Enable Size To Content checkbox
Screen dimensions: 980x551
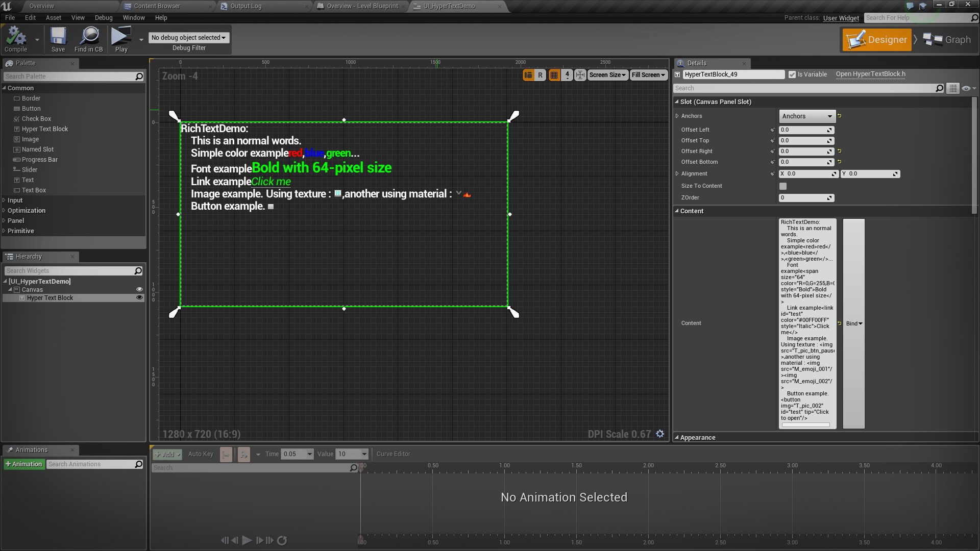tap(783, 186)
